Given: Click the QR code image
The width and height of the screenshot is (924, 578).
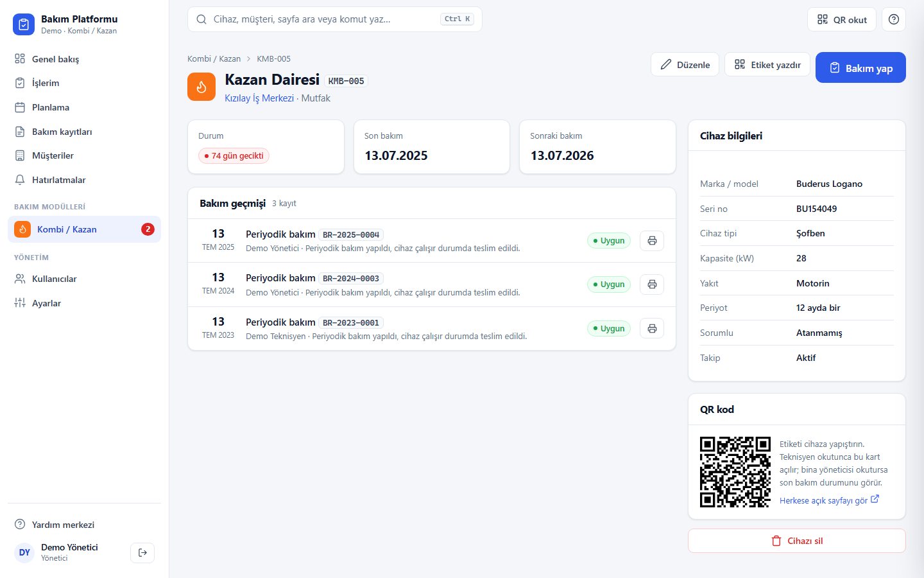Looking at the screenshot, I should tap(735, 472).
